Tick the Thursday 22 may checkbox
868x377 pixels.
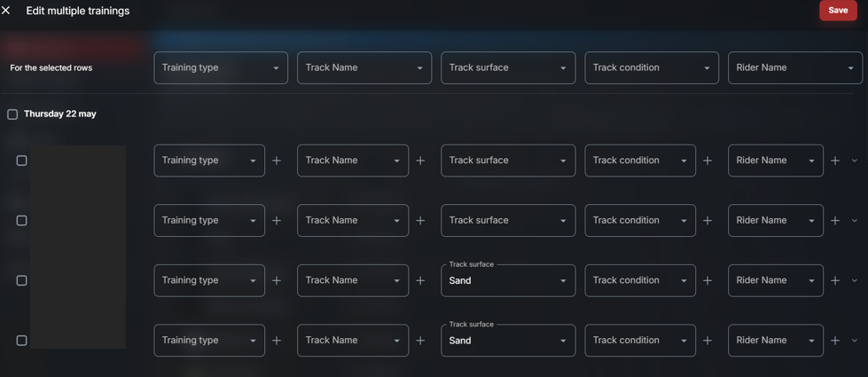pyautogui.click(x=12, y=114)
